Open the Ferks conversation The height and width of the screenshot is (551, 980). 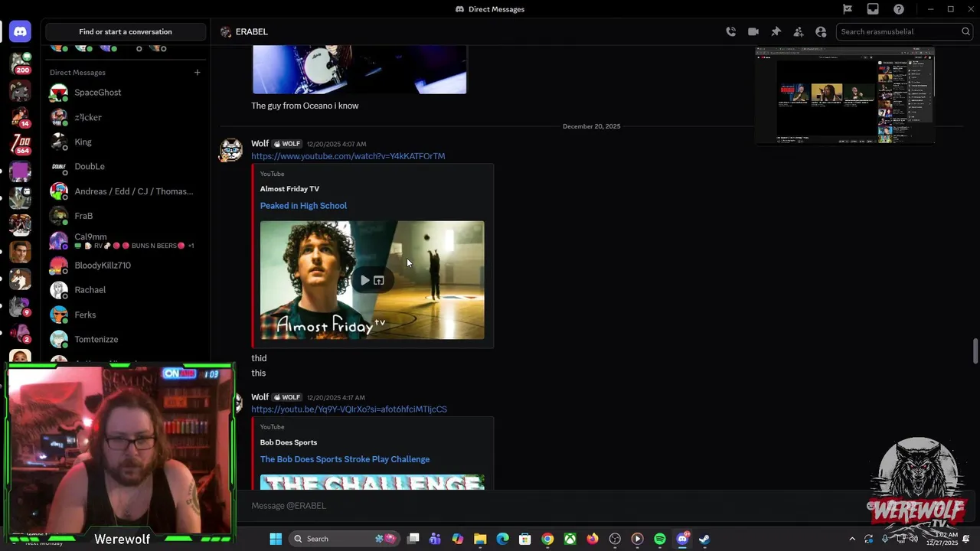click(x=126, y=315)
